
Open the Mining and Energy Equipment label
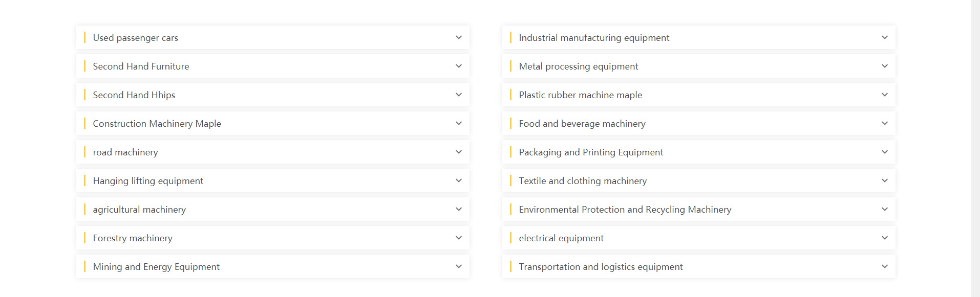tap(156, 267)
